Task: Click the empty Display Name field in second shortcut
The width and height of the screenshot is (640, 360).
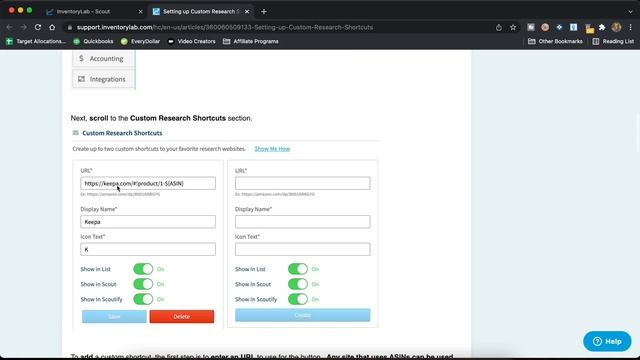Action: click(302, 222)
